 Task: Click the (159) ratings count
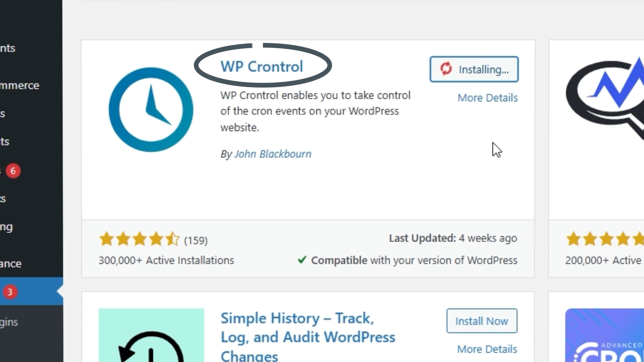(196, 240)
